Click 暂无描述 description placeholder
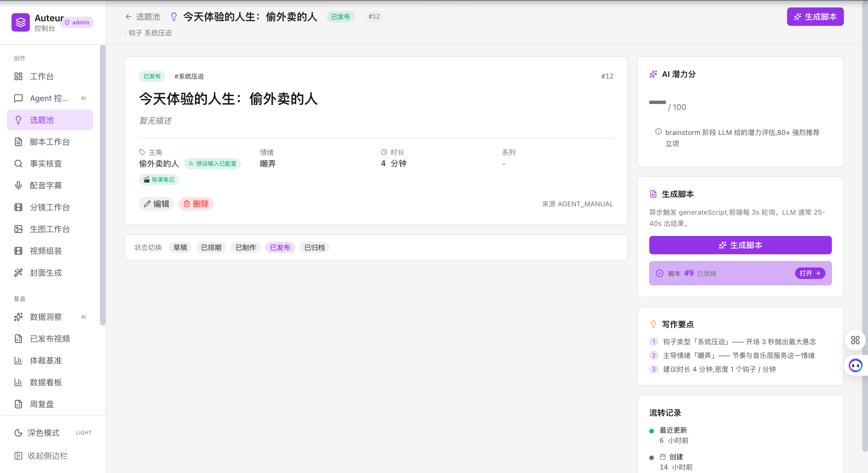 [x=155, y=121]
